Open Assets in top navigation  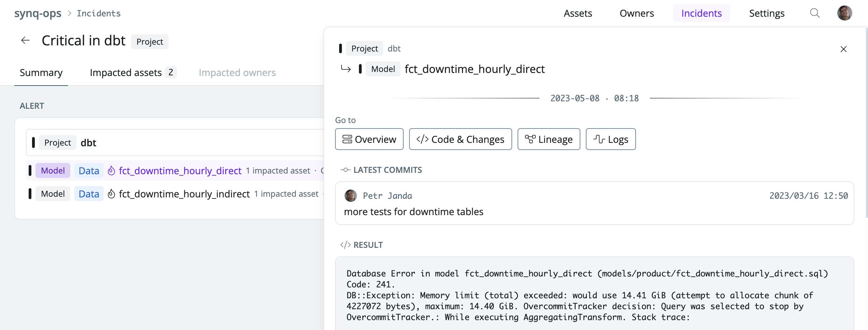click(x=578, y=13)
